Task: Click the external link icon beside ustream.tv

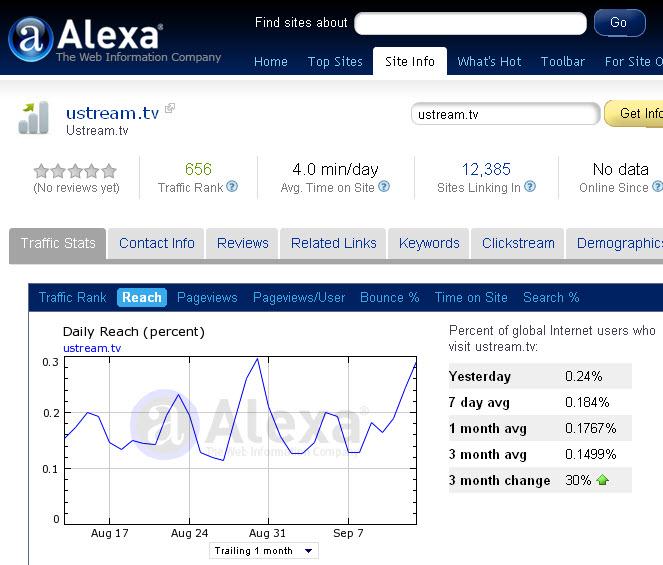Action: point(170,108)
